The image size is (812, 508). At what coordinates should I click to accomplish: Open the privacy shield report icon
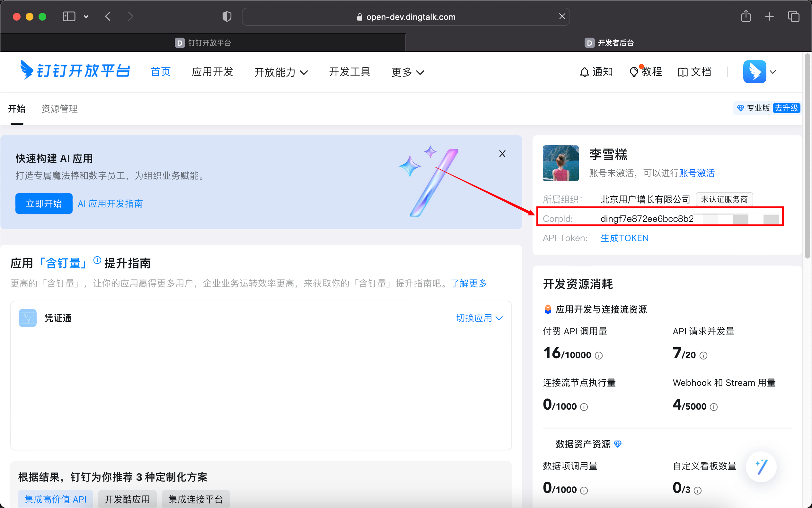click(x=227, y=16)
